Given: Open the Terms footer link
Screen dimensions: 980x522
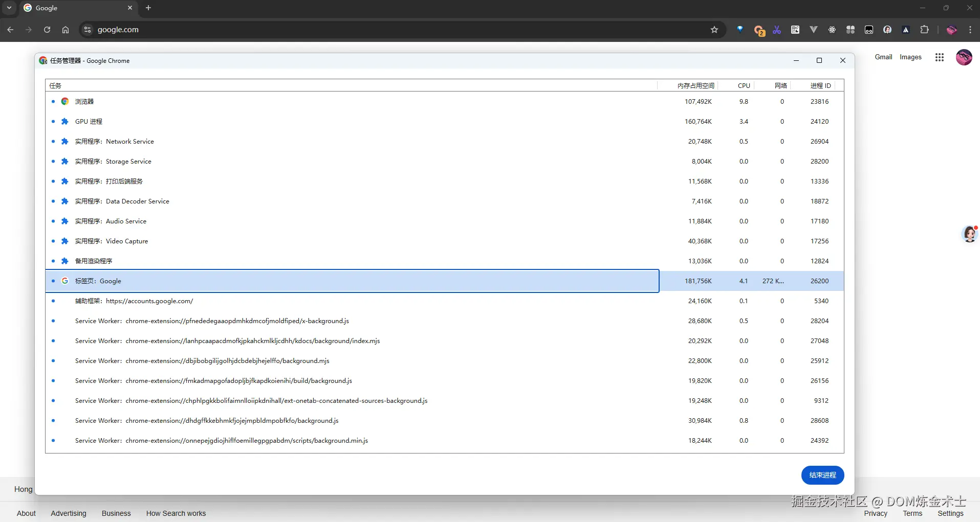Looking at the screenshot, I should pyautogui.click(x=912, y=513).
